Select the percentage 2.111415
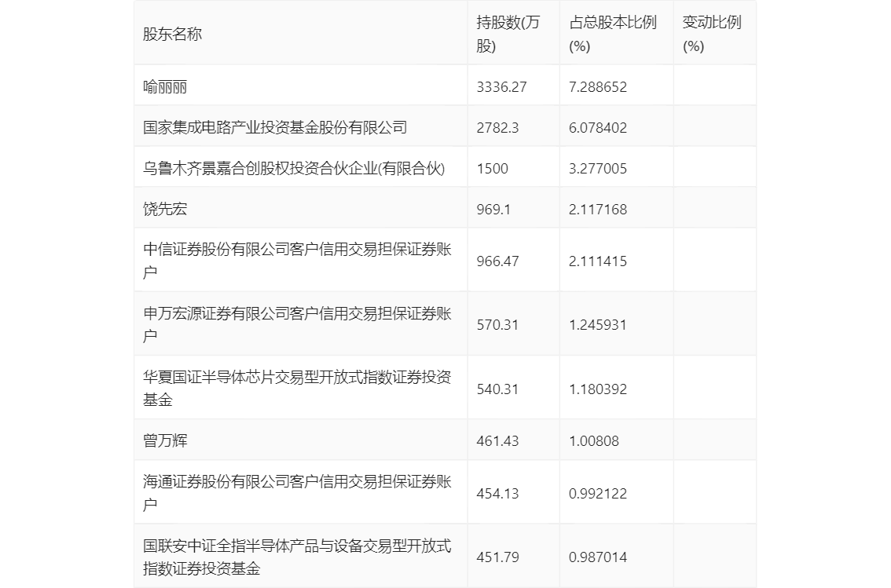 coord(598,261)
